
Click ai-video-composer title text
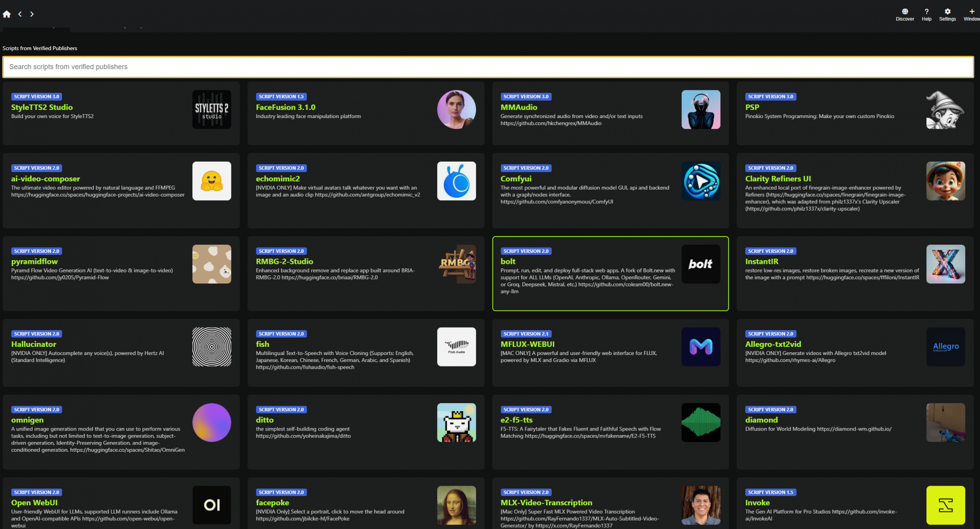45,179
